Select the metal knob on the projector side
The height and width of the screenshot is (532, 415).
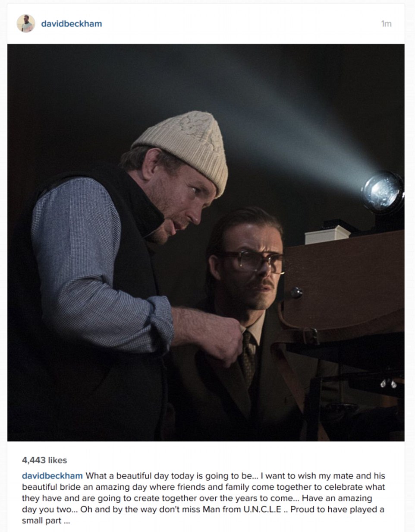296,292
